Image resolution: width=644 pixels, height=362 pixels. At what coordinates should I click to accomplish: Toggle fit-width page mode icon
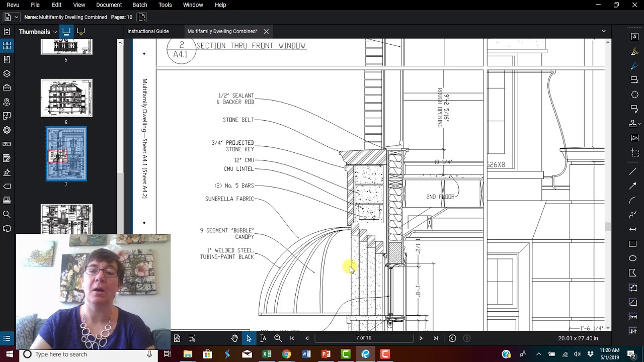pos(192,338)
